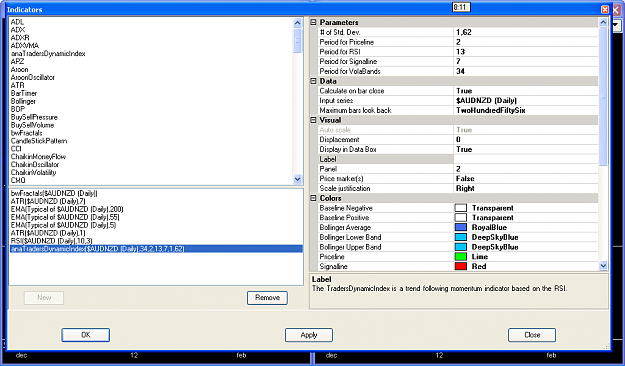The width and height of the screenshot is (625, 366).
Task: Click Signalline Red color swatch
Action: pos(461,266)
